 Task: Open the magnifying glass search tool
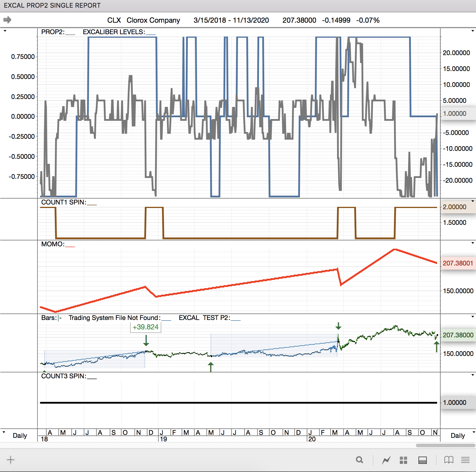click(x=359, y=460)
